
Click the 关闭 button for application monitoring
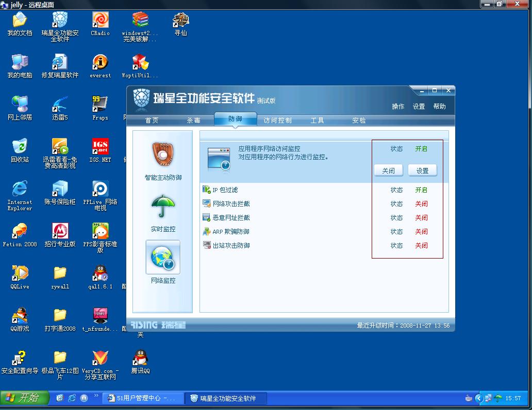click(389, 170)
